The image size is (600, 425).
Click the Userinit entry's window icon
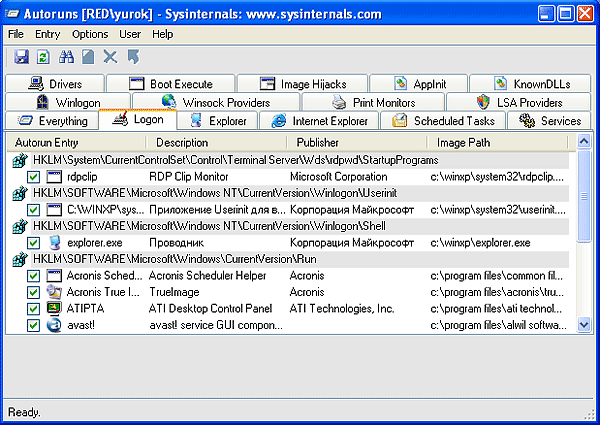[54, 210]
